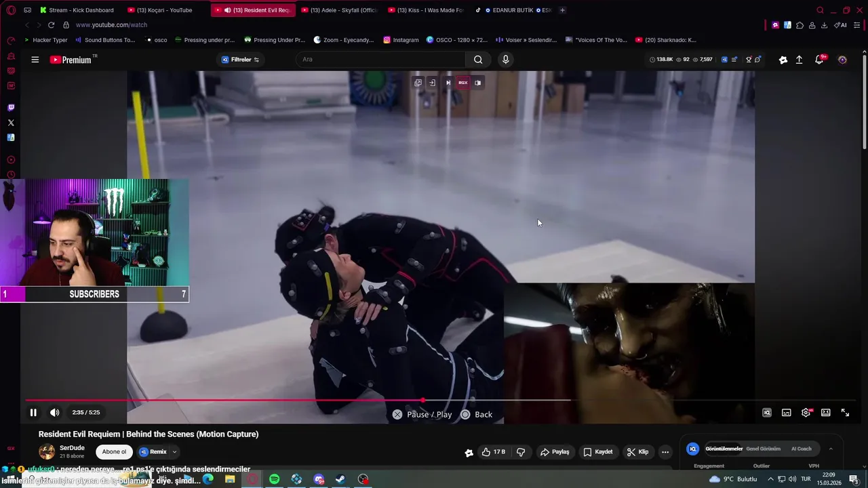Open a new browser tab plus
Screen dimensions: 868x488
pyautogui.click(x=562, y=10)
